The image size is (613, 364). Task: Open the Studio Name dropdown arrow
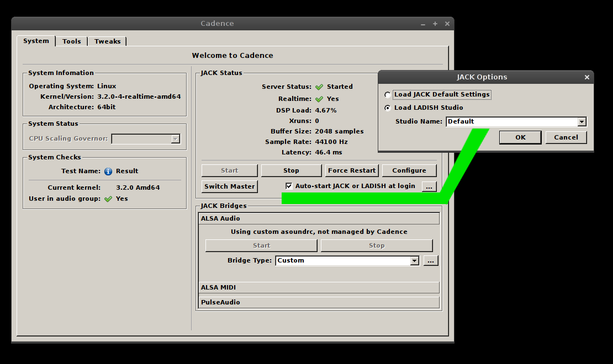(582, 122)
